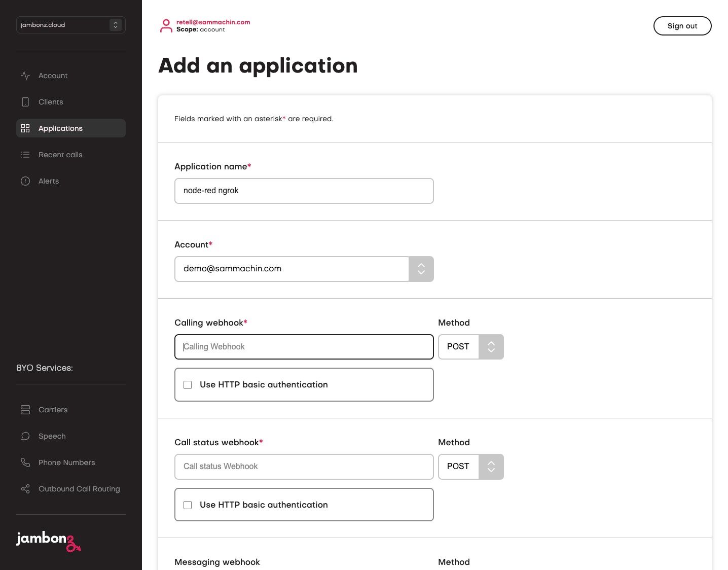The width and height of the screenshot is (728, 570).
Task: Click the retell@sammachin.com link
Action: (x=212, y=22)
